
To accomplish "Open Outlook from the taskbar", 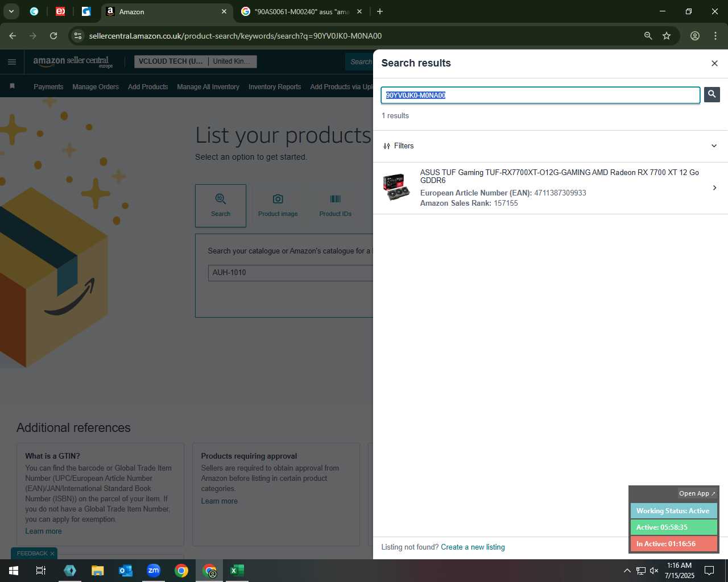I will point(126,571).
